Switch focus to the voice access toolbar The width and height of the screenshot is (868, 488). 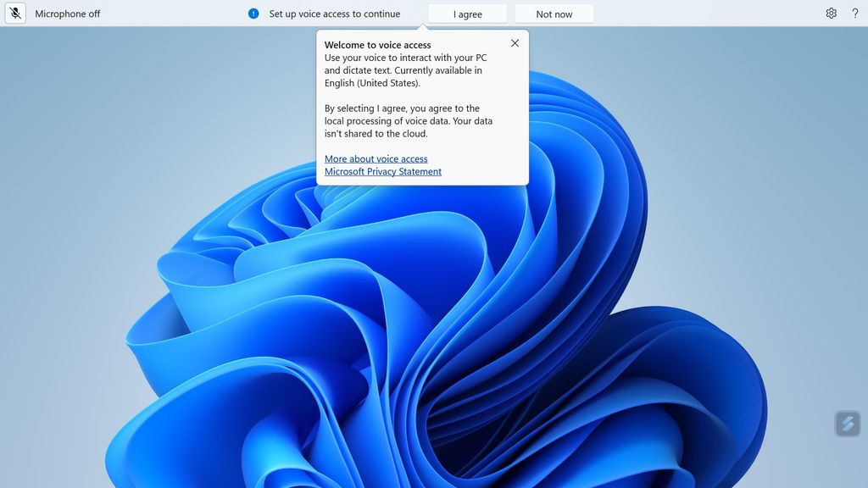pos(170,13)
